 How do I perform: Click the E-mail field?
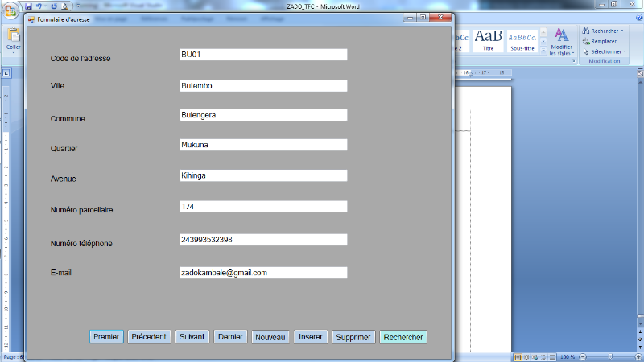[263, 273]
